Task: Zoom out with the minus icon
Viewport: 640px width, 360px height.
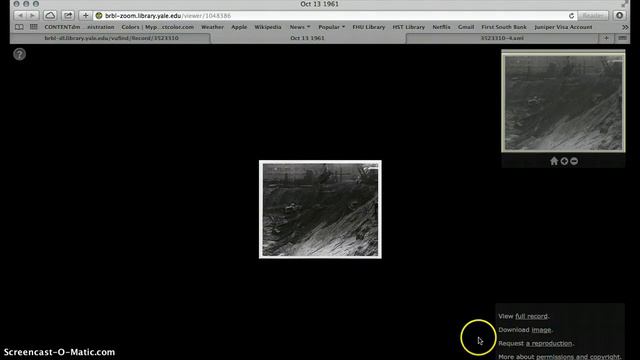Action: pyautogui.click(x=574, y=161)
